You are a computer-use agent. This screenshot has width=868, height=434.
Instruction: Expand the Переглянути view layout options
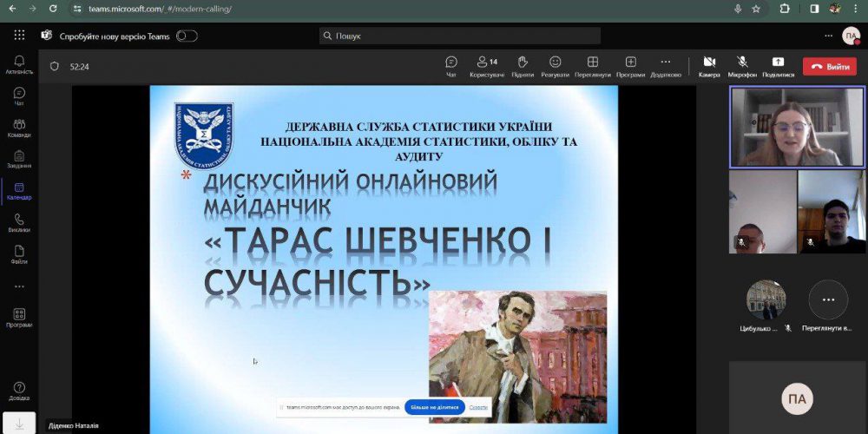(592, 65)
